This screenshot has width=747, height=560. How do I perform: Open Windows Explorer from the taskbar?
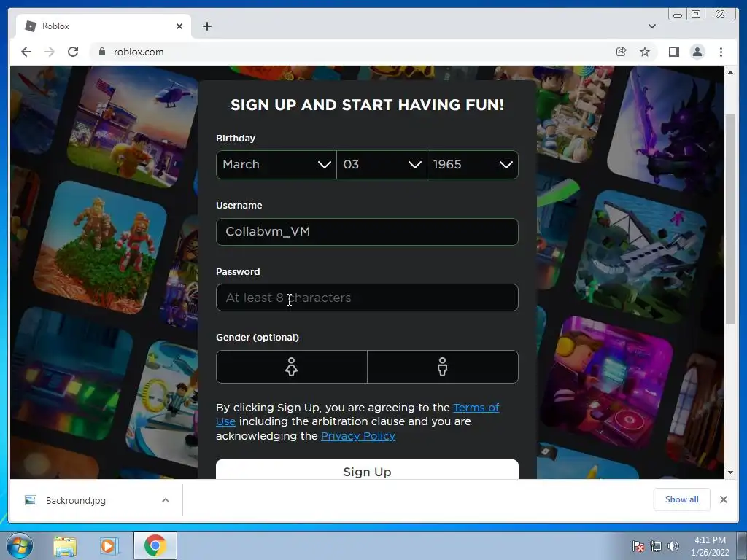point(65,545)
